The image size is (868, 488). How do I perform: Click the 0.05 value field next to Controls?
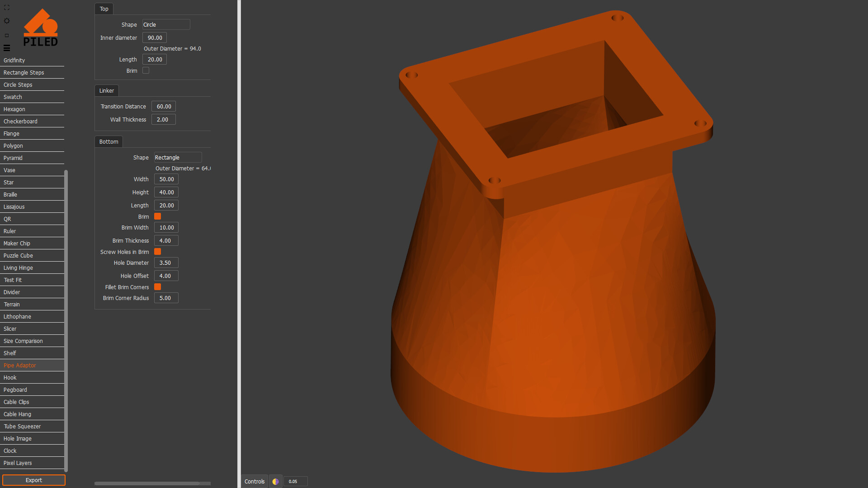(295, 481)
